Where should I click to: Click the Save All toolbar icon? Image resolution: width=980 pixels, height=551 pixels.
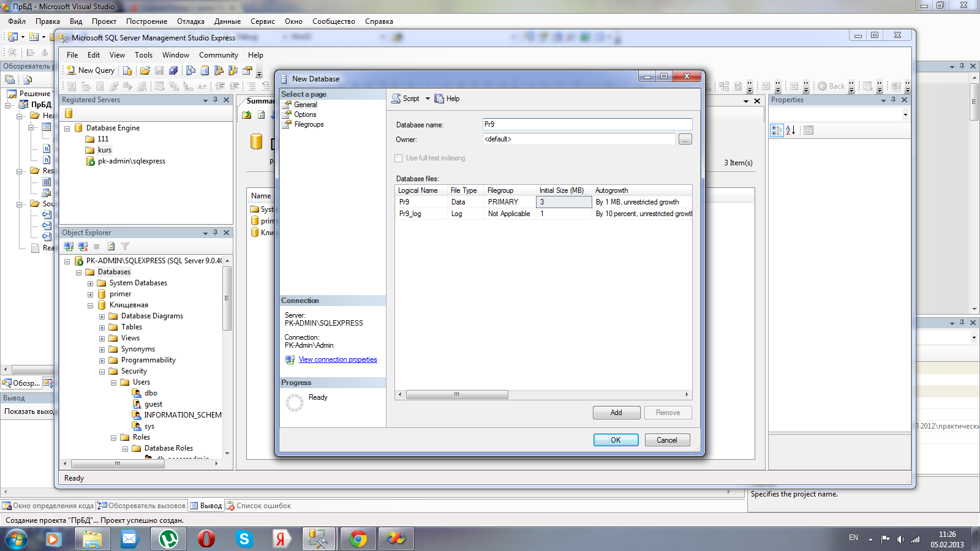[173, 70]
